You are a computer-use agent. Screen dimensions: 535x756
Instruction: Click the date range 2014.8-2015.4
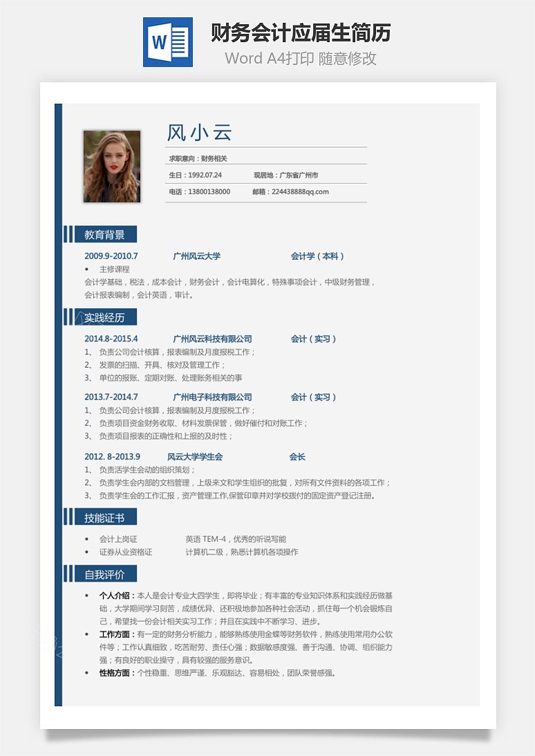[x=111, y=339]
